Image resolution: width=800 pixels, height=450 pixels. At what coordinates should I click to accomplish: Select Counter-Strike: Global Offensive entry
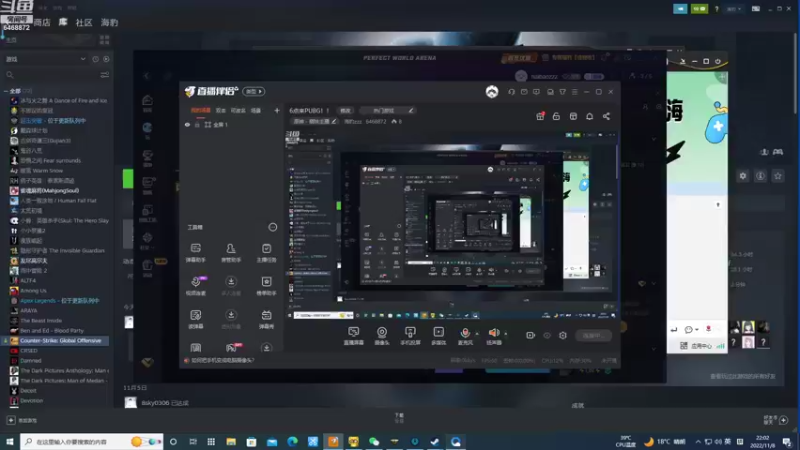(x=61, y=340)
